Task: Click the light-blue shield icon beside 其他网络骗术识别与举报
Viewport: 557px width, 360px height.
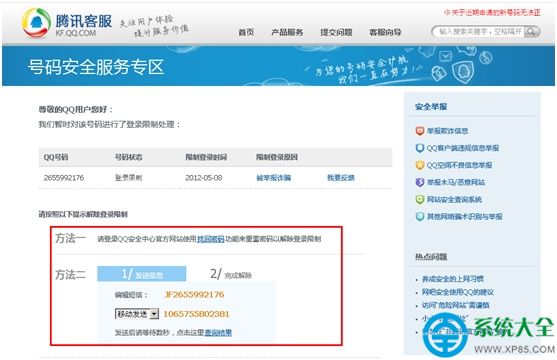Action: pos(420,216)
